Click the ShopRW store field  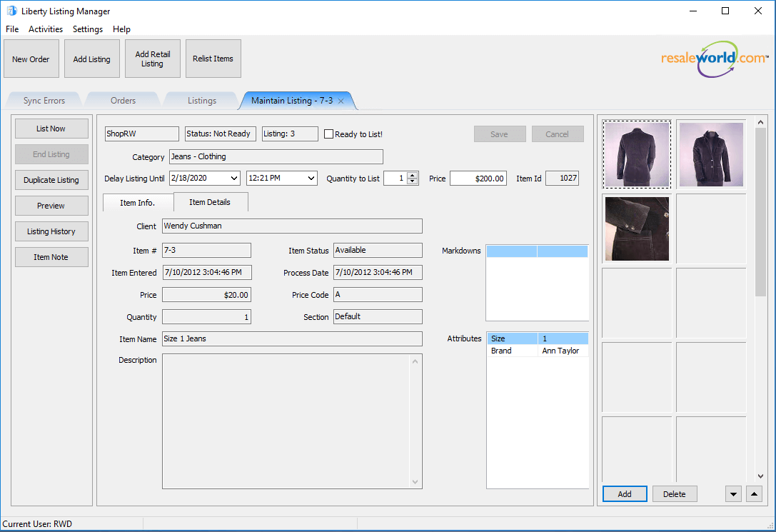coord(142,134)
